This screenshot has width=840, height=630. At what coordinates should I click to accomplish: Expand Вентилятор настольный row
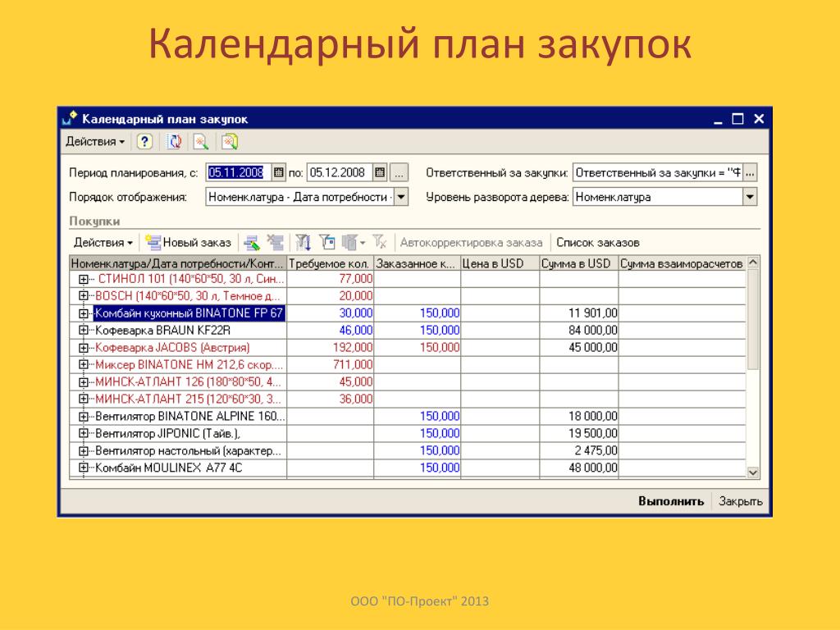coord(83,450)
